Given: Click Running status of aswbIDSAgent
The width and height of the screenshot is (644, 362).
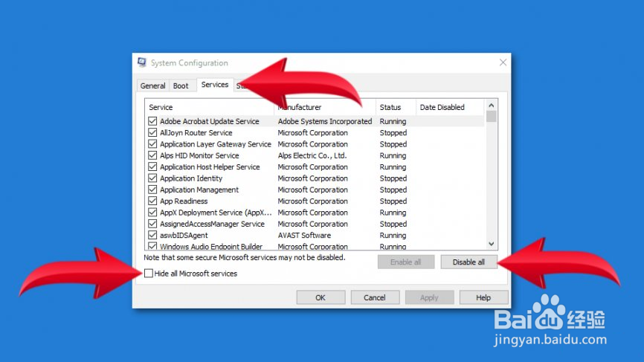Looking at the screenshot, I should click(x=393, y=235).
